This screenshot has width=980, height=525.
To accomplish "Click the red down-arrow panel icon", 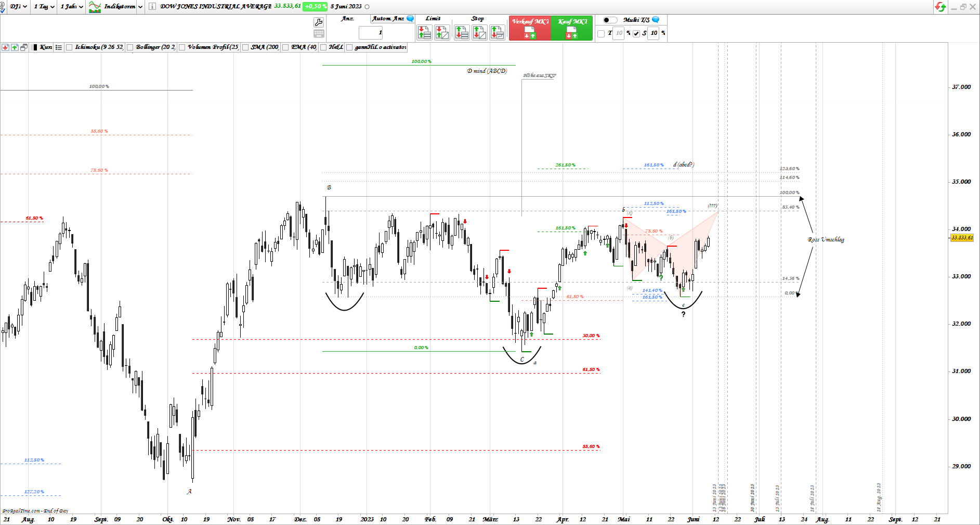I will point(5,47).
